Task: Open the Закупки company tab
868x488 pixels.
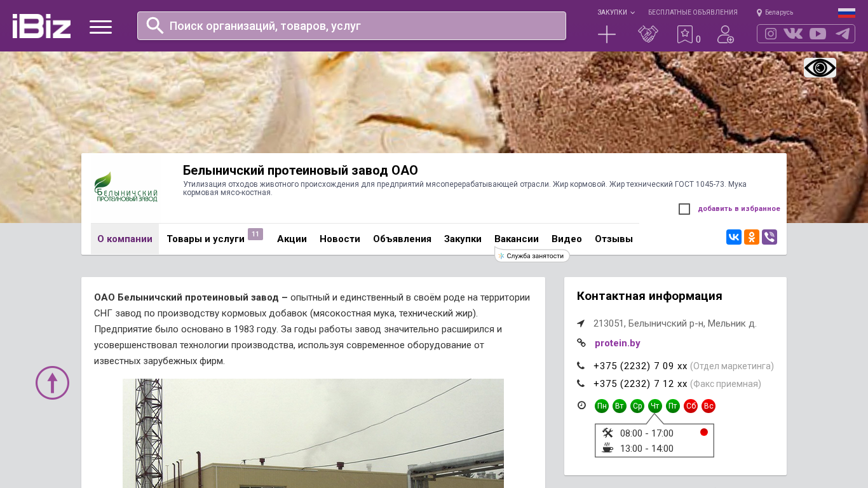Action: 463,239
